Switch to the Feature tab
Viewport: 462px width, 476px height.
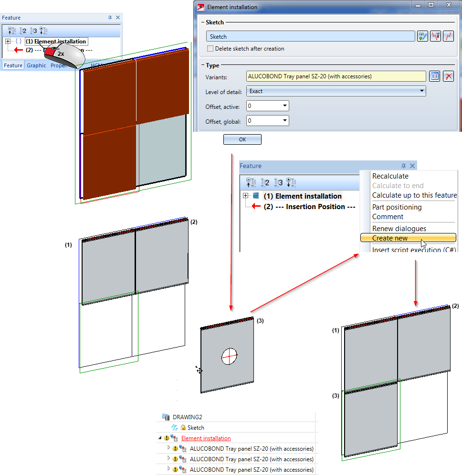tap(13, 65)
